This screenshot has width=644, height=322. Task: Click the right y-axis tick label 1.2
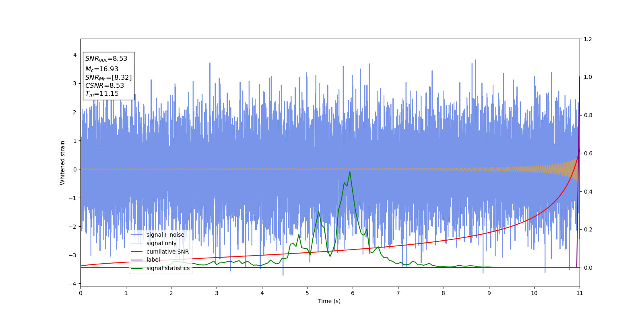(x=588, y=39)
